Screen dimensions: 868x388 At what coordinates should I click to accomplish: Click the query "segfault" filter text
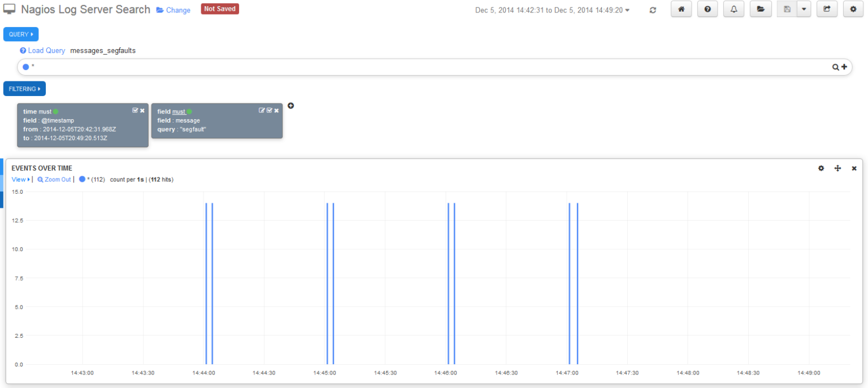[x=182, y=129]
